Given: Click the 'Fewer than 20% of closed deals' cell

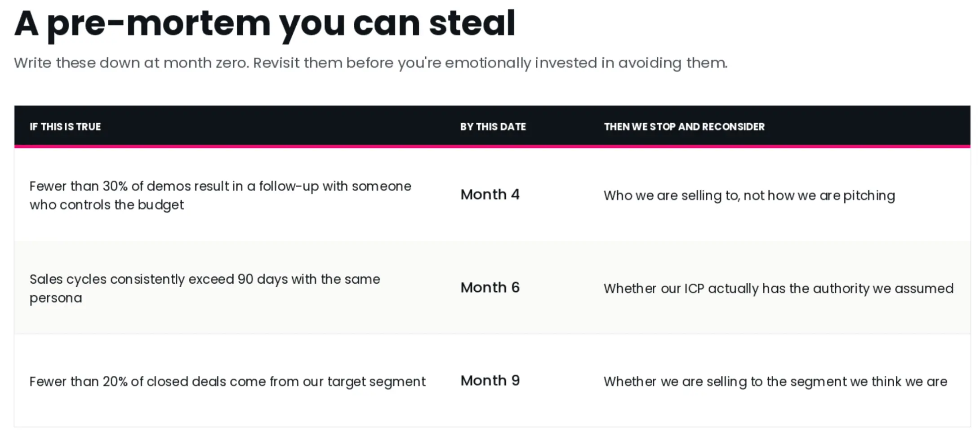Looking at the screenshot, I should click(x=227, y=382).
